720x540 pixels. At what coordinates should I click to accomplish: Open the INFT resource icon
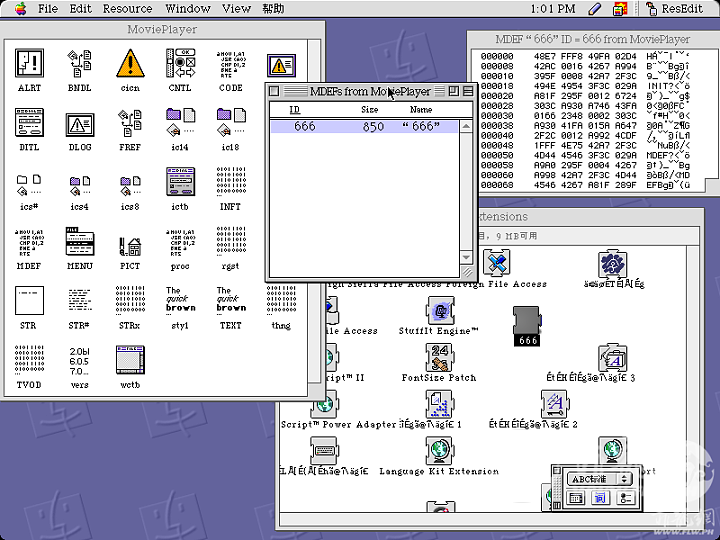(231, 181)
